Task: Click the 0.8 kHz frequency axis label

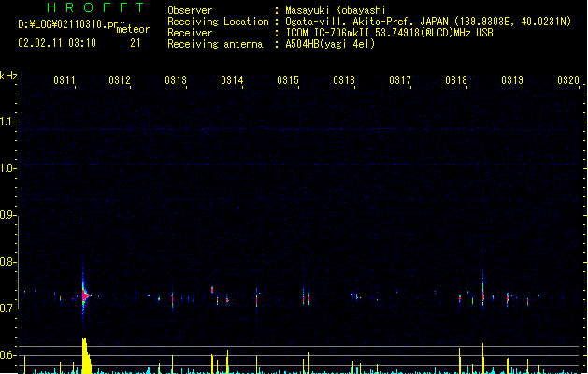Action: pyautogui.click(x=7, y=262)
